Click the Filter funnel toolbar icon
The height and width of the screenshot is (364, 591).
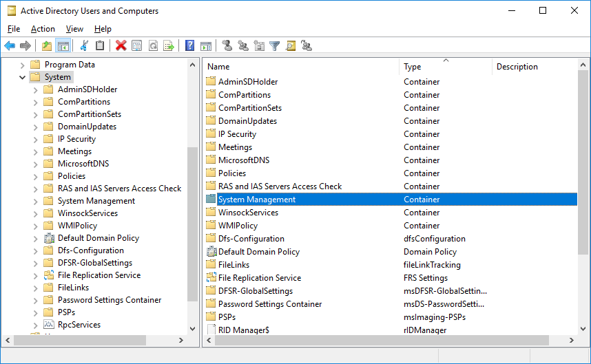point(275,46)
